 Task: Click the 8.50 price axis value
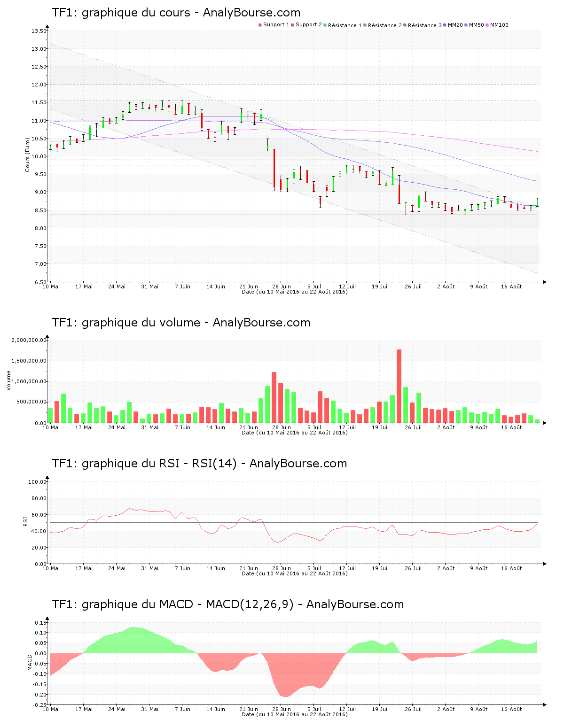click(x=40, y=210)
